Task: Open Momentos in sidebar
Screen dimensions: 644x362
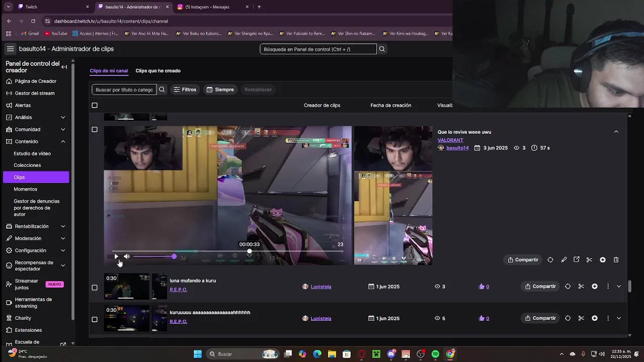Action: click(26, 189)
